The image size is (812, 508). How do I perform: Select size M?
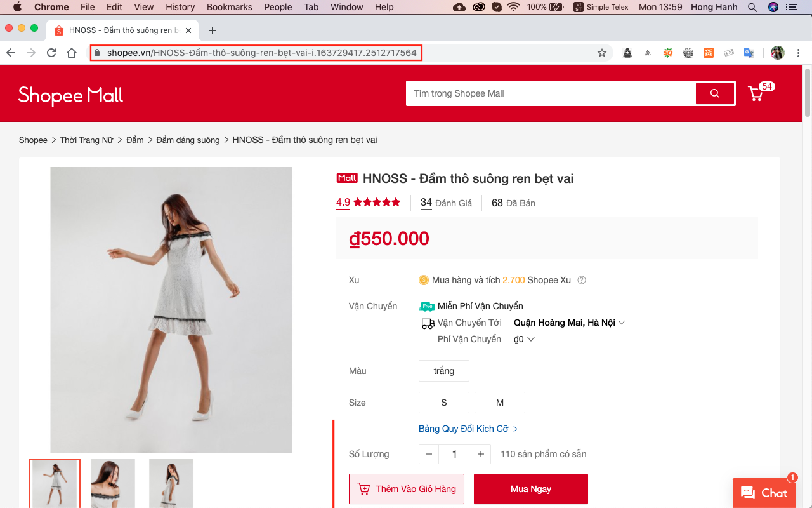500,403
